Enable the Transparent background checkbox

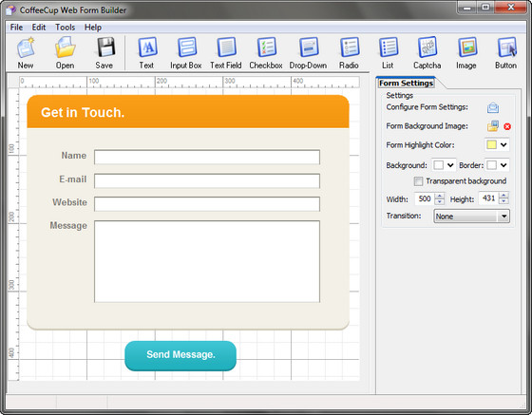click(x=418, y=181)
